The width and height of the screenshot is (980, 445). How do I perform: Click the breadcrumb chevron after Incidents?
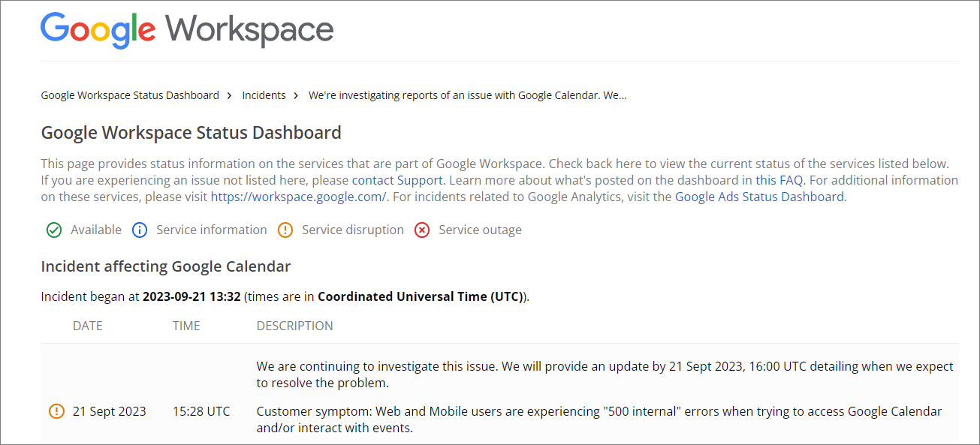point(297,95)
